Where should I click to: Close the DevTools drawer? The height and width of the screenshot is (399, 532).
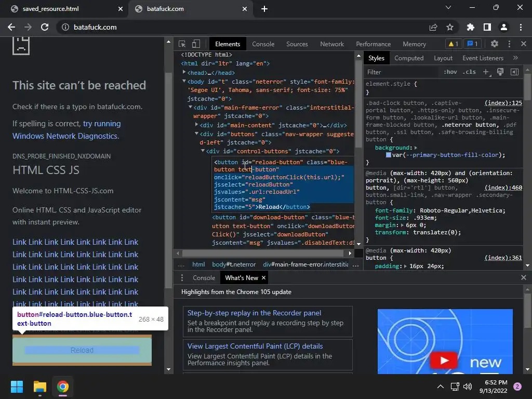524,277
